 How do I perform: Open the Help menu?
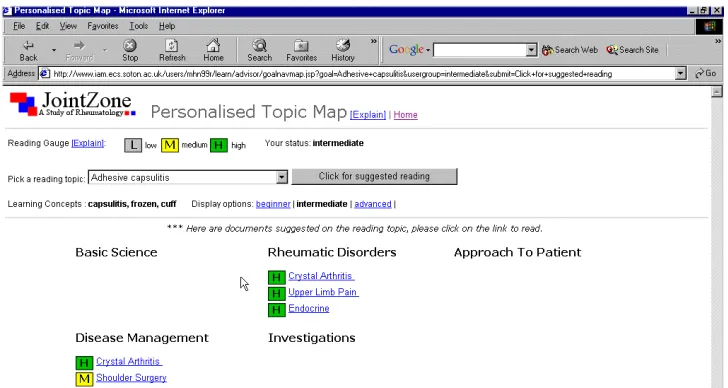pos(167,26)
